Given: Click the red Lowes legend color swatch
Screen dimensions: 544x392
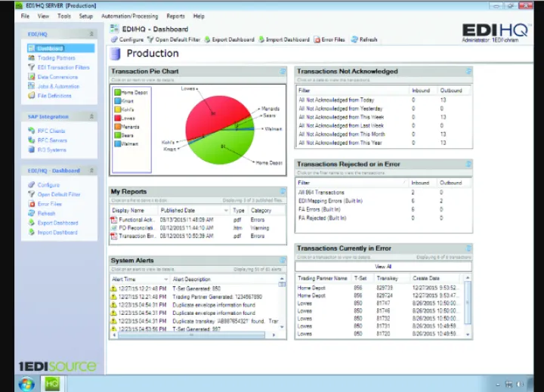Looking at the screenshot, I should 116,118.
